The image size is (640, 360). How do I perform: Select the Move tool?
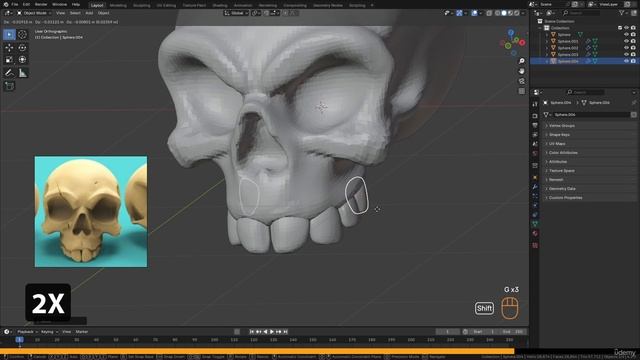[x=9, y=48]
